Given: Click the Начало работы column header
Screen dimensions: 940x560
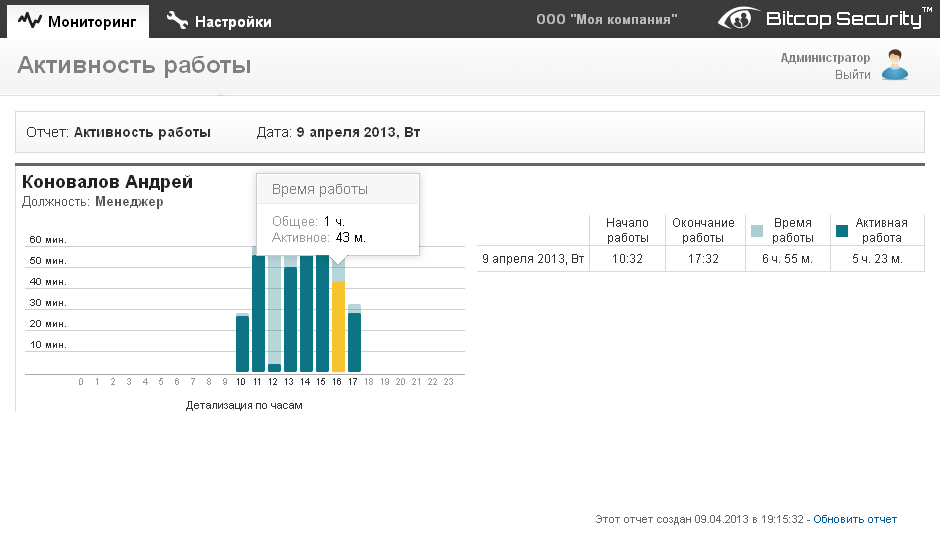Looking at the screenshot, I should 627,230.
